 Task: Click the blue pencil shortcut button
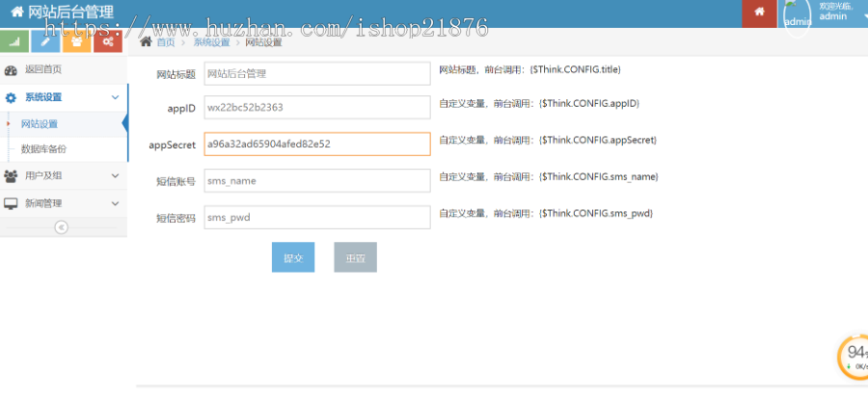pyautogui.click(x=45, y=40)
